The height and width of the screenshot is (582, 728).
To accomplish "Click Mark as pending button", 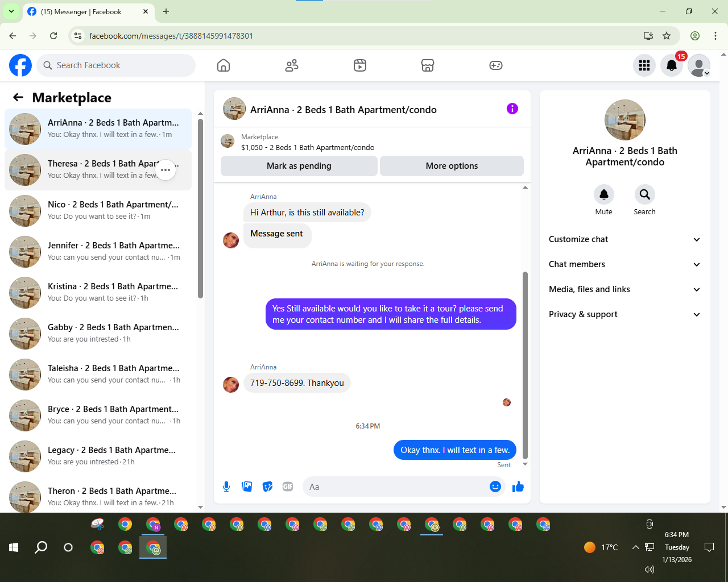I will pyautogui.click(x=299, y=166).
